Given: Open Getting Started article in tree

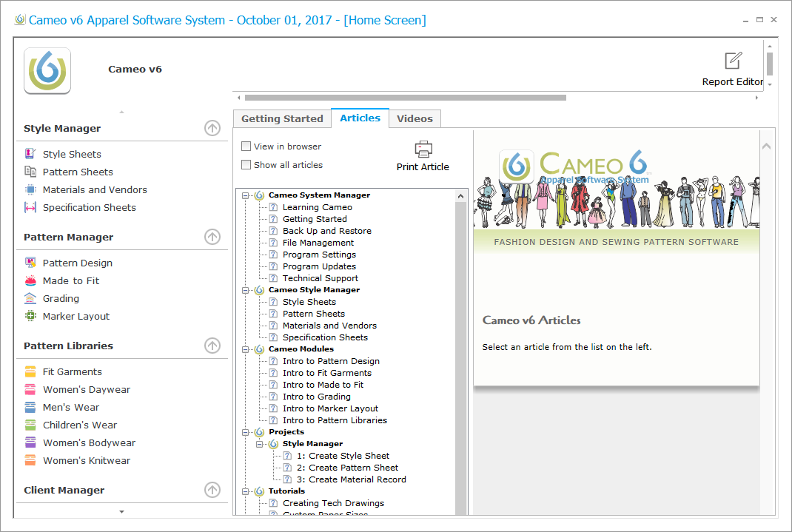Looking at the screenshot, I should pos(315,219).
